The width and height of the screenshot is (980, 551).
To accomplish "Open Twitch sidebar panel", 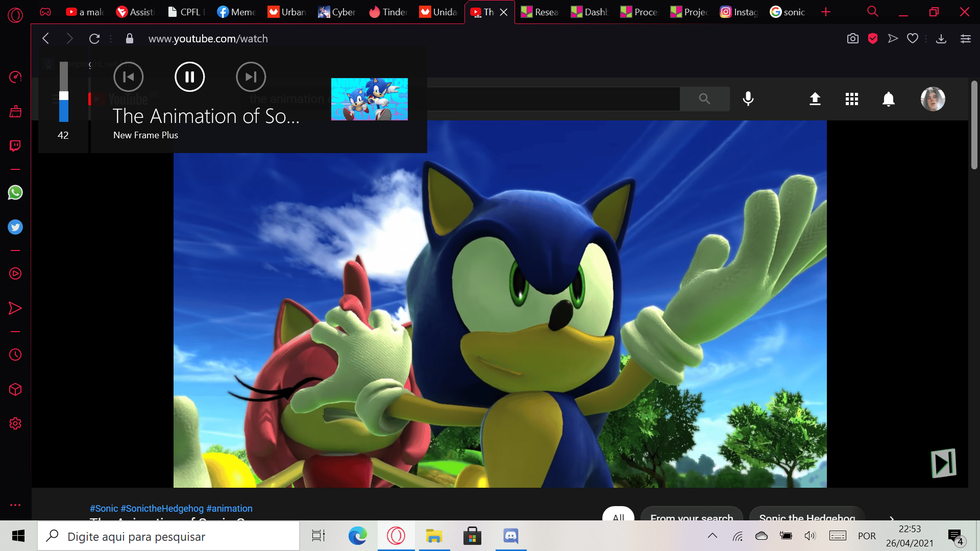I will (x=15, y=146).
